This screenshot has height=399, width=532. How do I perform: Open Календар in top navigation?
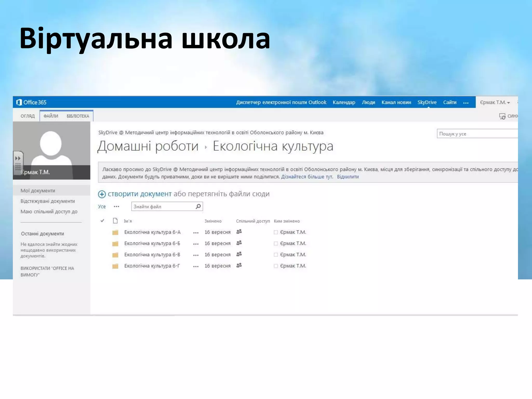tap(344, 102)
